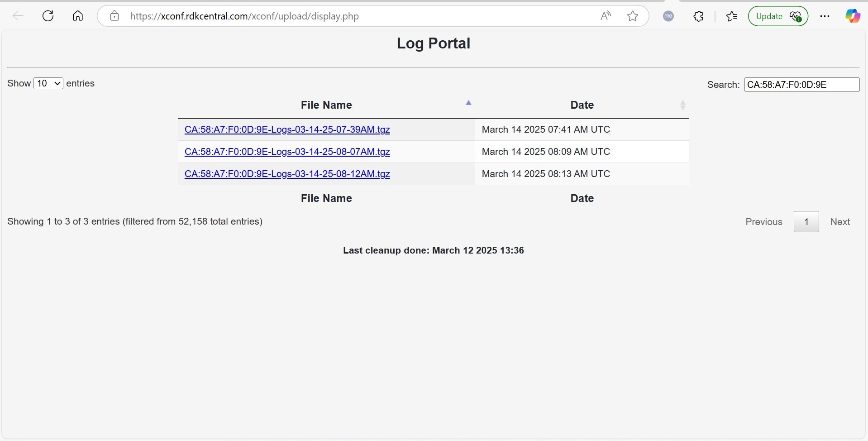The image size is (868, 441).
Task: Open the 08-12AM logs tgz link
Action: click(x=287, y=174)
